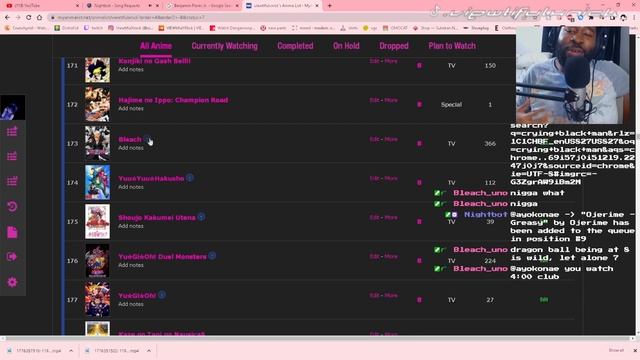The width and height of the screenshot is (640, 360).
Task: Select the Currently Watching tab
Action: tap(224, 46)
